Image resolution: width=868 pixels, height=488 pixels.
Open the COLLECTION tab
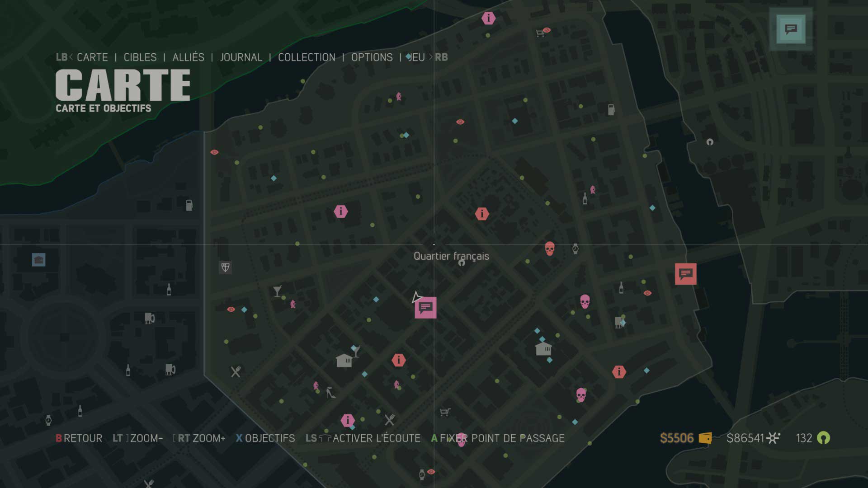point(307,57)
